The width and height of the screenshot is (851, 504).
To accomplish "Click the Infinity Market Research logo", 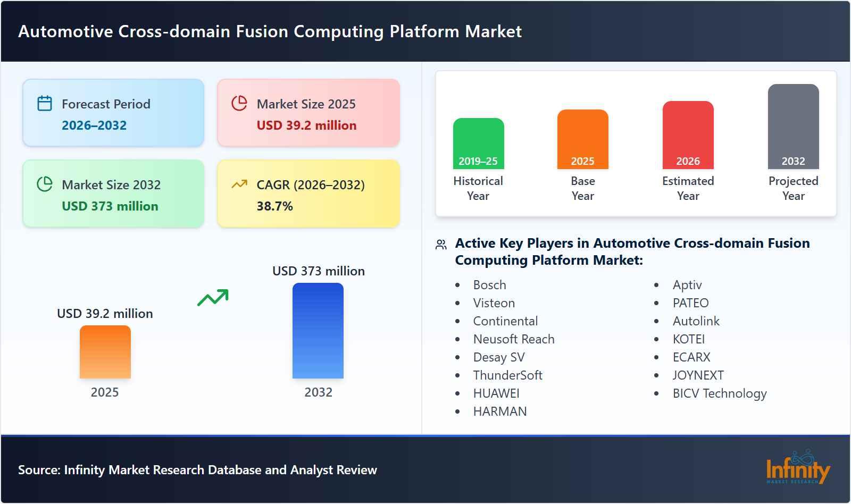I will (798, 467).
